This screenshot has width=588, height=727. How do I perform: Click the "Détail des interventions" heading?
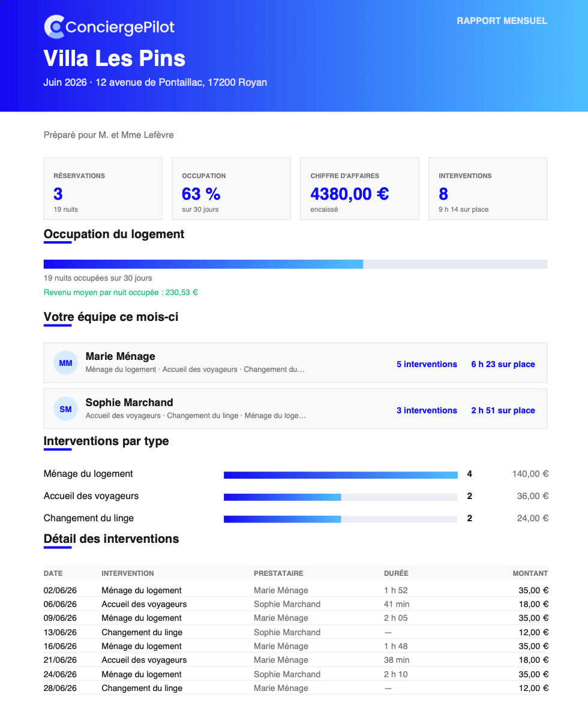112,539
